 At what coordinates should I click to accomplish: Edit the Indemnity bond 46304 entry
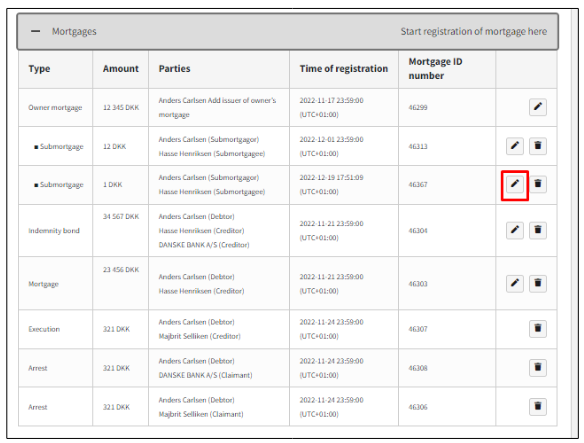(x=515, y=230)
